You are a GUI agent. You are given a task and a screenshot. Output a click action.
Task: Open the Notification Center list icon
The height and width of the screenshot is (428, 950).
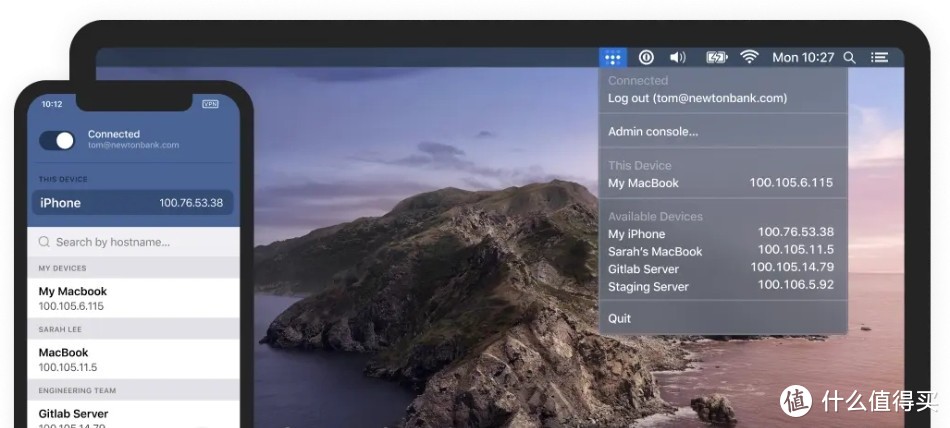coord(879,58)
